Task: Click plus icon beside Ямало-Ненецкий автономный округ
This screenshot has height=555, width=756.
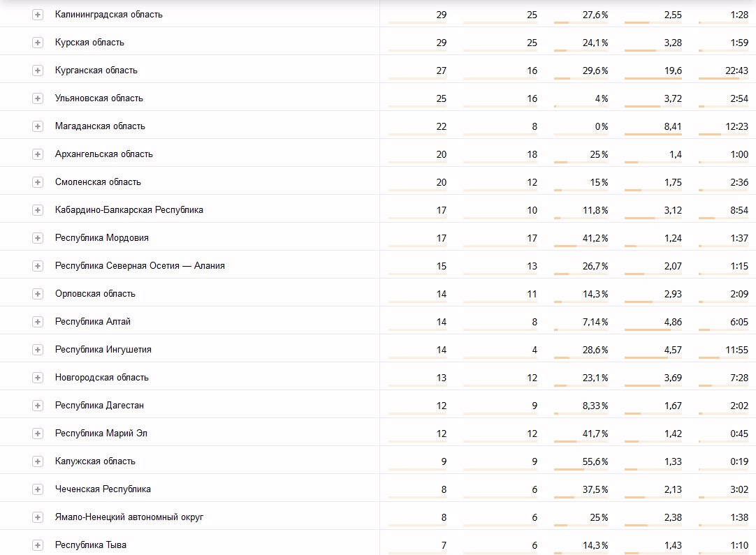Action: [x=38, y=518]
